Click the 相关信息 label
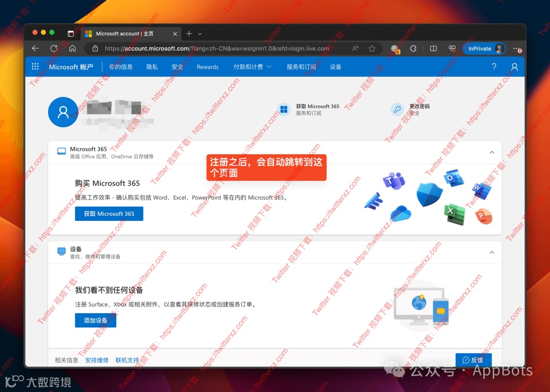Viewport: 550px width, 392px height. coord(66,360)
